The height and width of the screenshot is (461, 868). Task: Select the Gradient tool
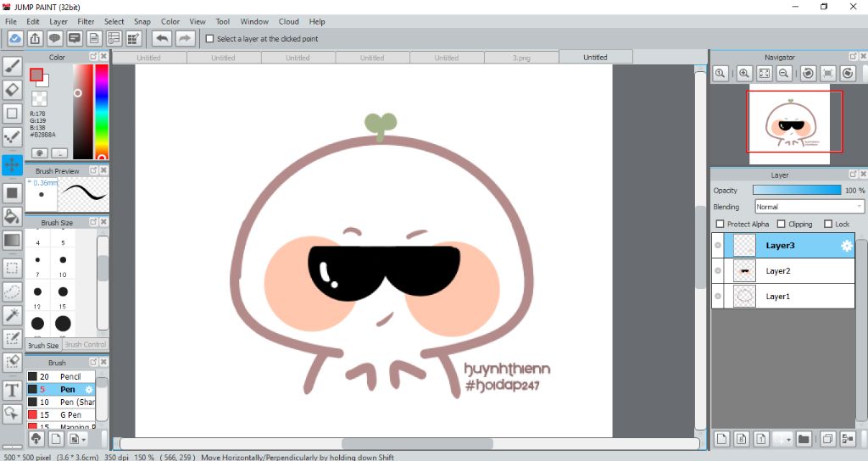[12, 240]
